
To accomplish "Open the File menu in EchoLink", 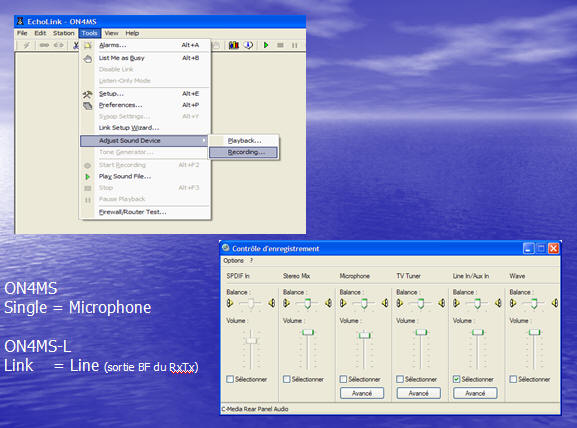I will (22, 33).
